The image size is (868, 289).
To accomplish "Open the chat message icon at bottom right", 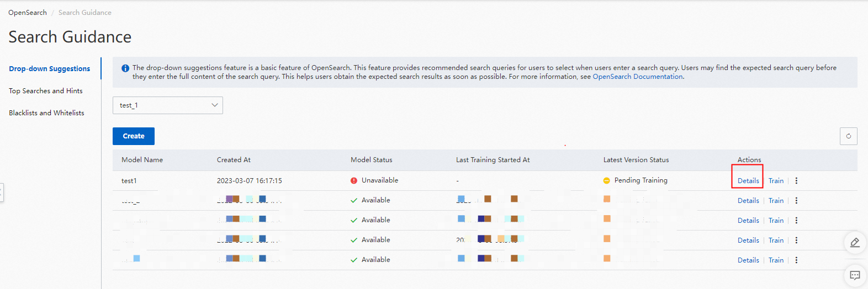I will pos(855,275).
